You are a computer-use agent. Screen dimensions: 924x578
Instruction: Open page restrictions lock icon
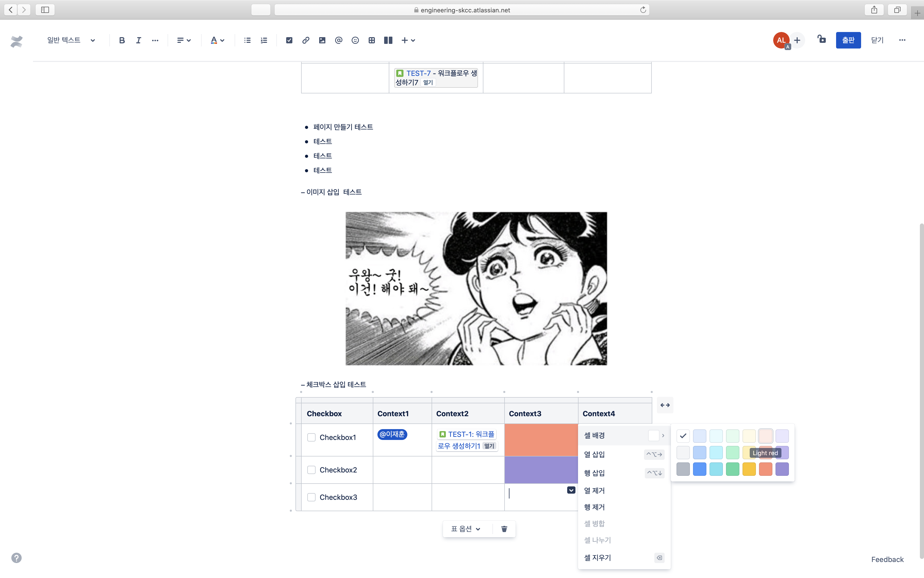[822, 39]
